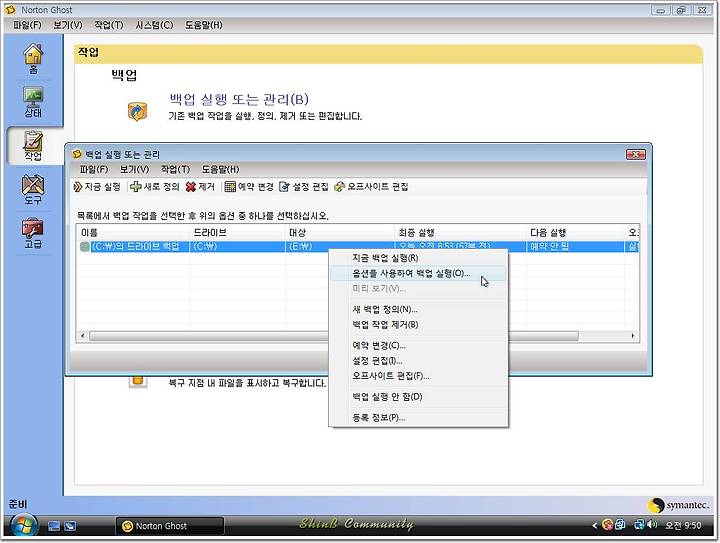Click the 대상 column header
This screenshot has width=720, height=543.
coord(340,233)
